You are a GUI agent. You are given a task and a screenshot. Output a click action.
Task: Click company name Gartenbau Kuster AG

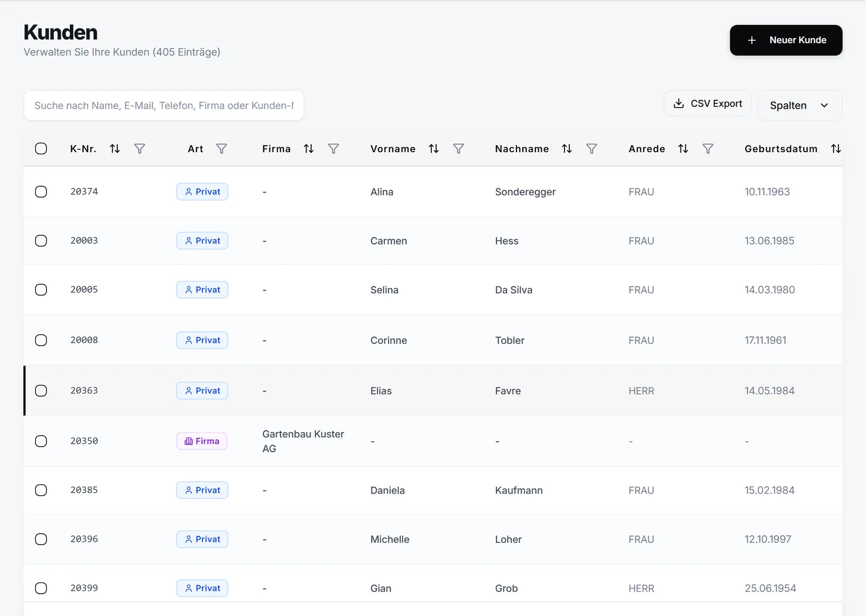pyautogui.click(x=303, y=441)
